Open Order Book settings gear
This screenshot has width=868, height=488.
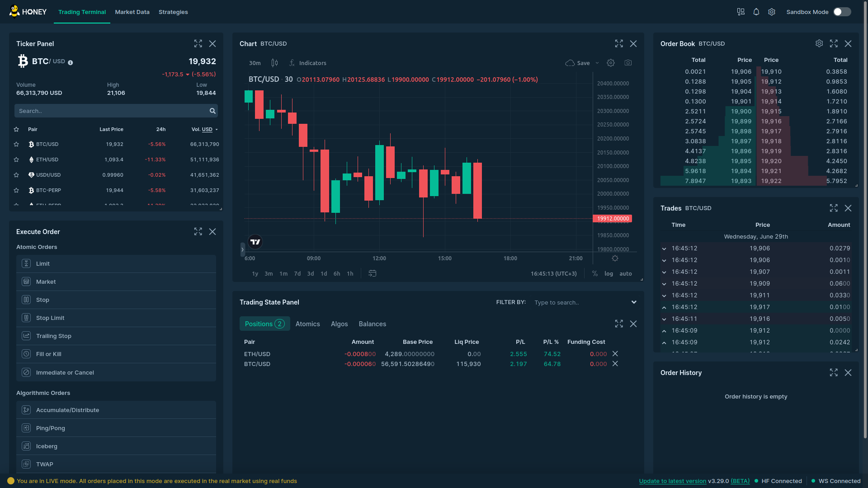[x=819, y=43]
